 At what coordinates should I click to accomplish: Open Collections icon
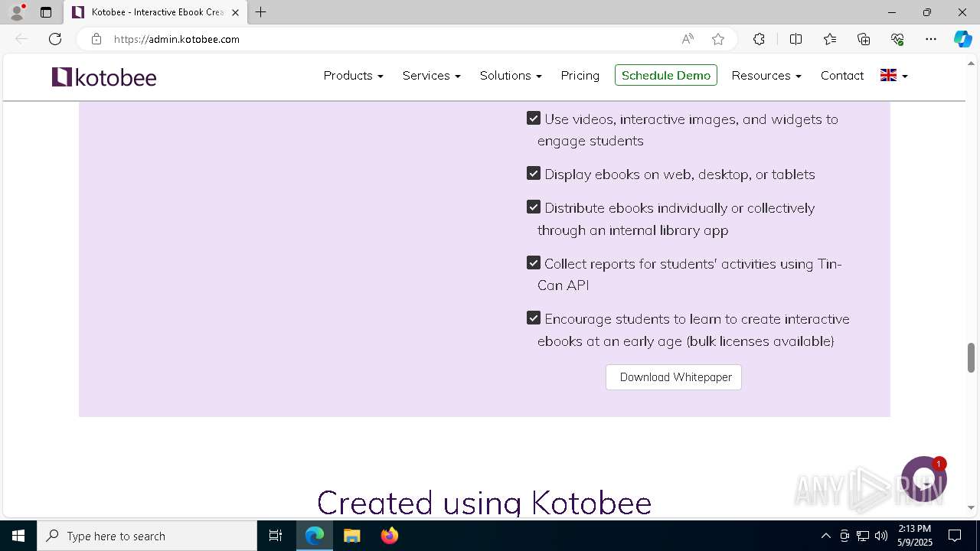[864, 39]
